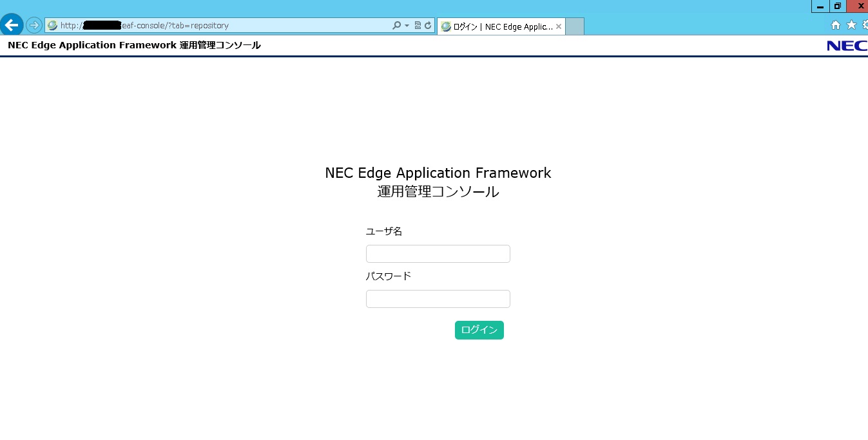
Task: Open the Favorites star icon
Action: tap(851, 25)
